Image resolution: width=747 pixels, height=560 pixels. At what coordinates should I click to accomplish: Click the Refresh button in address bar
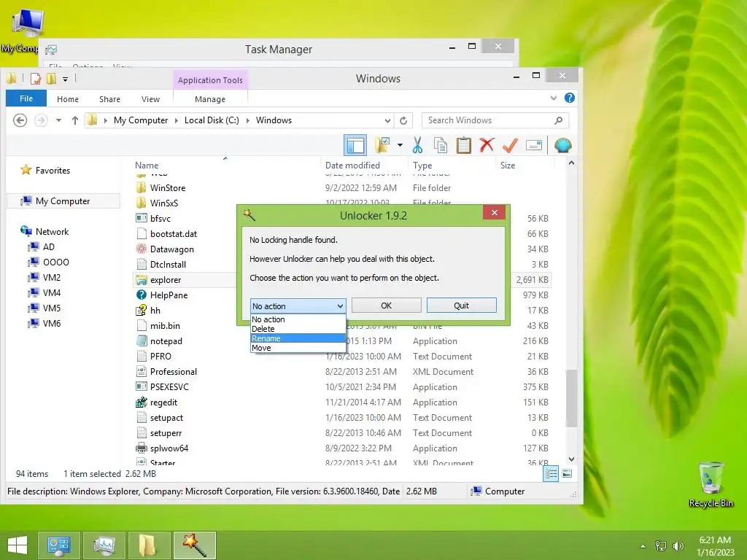(403, 120)
